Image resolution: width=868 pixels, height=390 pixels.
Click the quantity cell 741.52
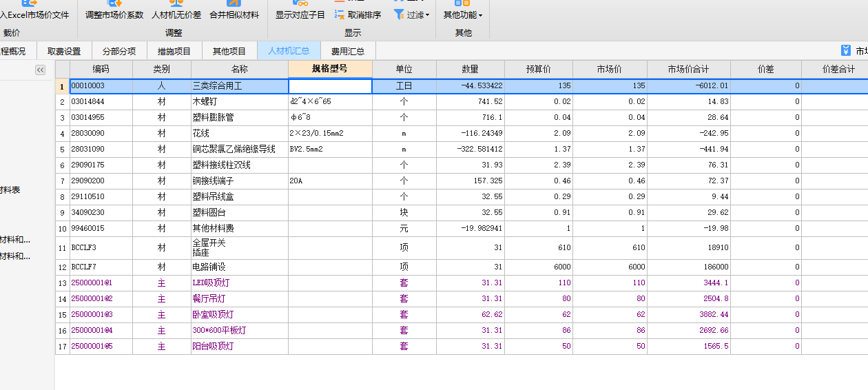(x=471, y=102)
